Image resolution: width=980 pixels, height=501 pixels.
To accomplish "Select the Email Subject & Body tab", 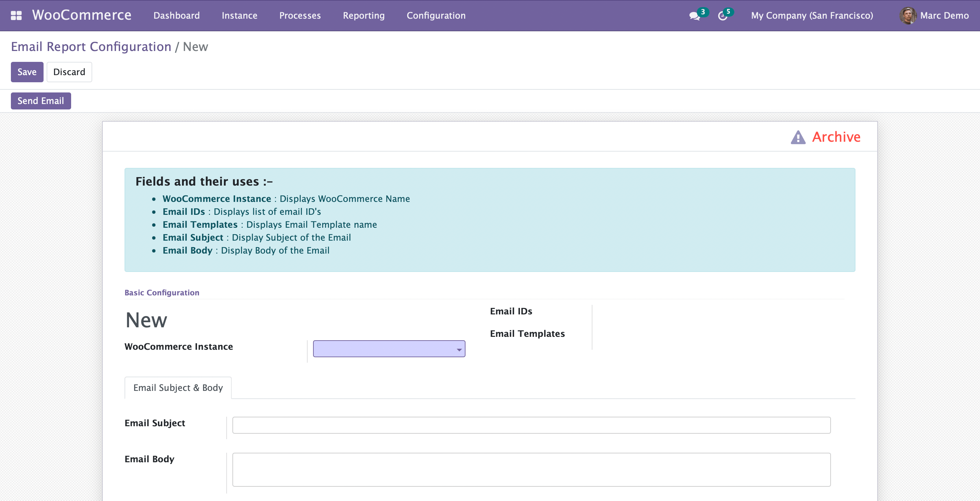I will point(178,387).
